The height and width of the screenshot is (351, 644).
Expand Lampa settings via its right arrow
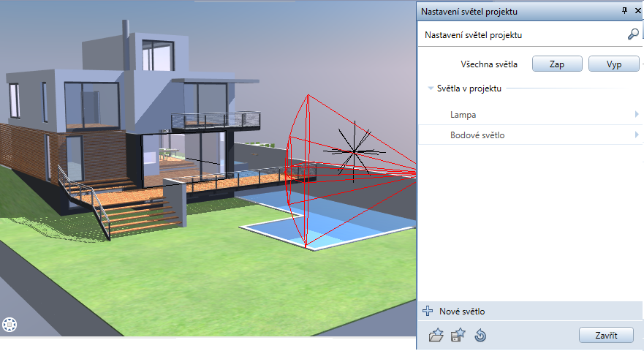(637, 115)
